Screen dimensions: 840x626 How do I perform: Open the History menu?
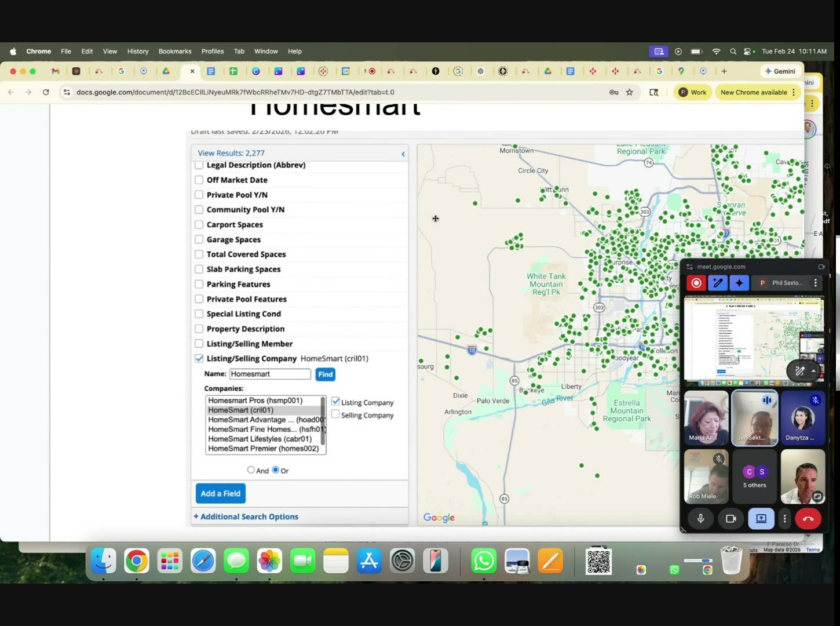click(x=138, y=52)
